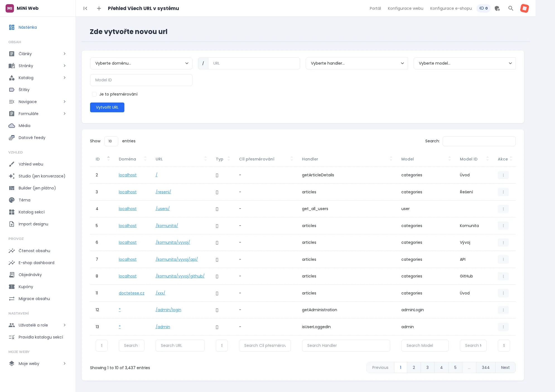Open the Nástěnka dashboard icon
Image resolution: width=555 pixels, height=392 pixels.
(x=12, y=27)
